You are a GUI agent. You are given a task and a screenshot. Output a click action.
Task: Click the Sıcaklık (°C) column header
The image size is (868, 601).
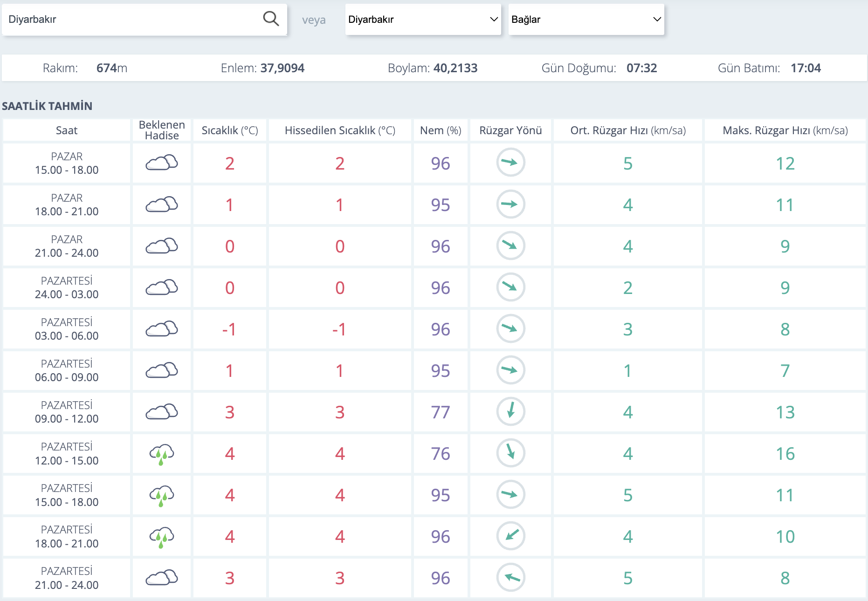tap(230, 130)
